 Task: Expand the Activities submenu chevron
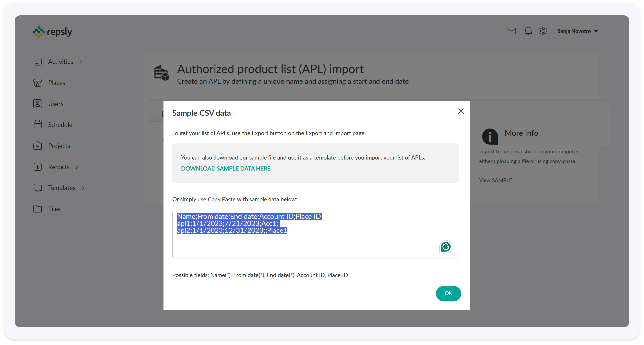pos(81,62)
